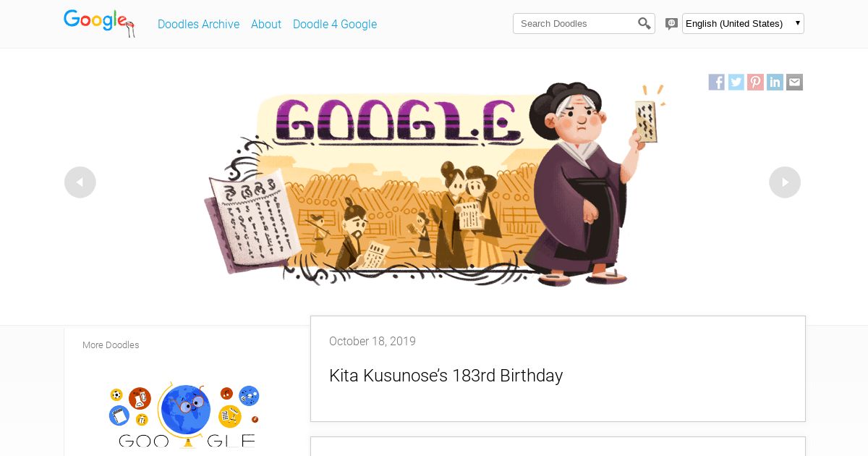868x456 pixels.
Task: Click the Kita Kusunose doodle image
Action: coord(435,183)
